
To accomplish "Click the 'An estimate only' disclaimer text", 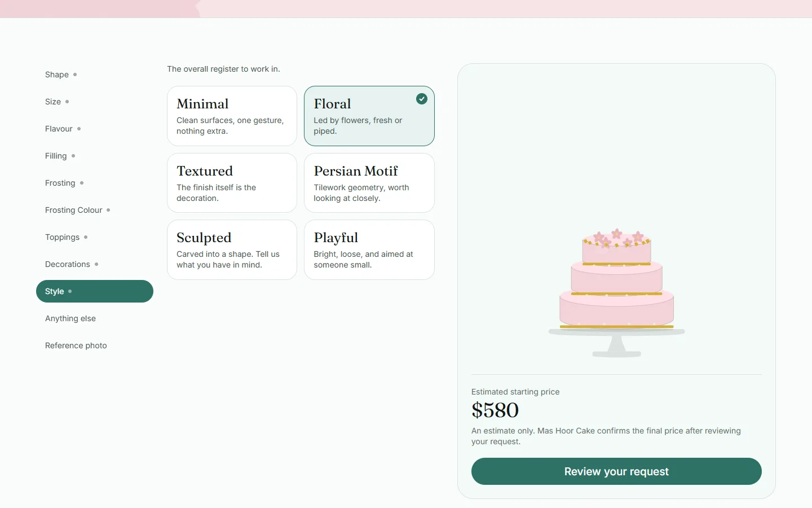I will tap(606, 436).
